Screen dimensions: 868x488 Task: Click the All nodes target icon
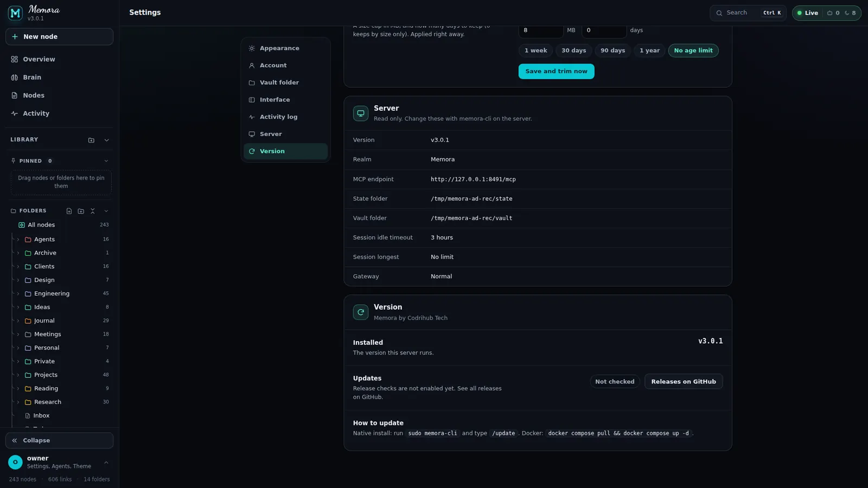click(22, 225)
